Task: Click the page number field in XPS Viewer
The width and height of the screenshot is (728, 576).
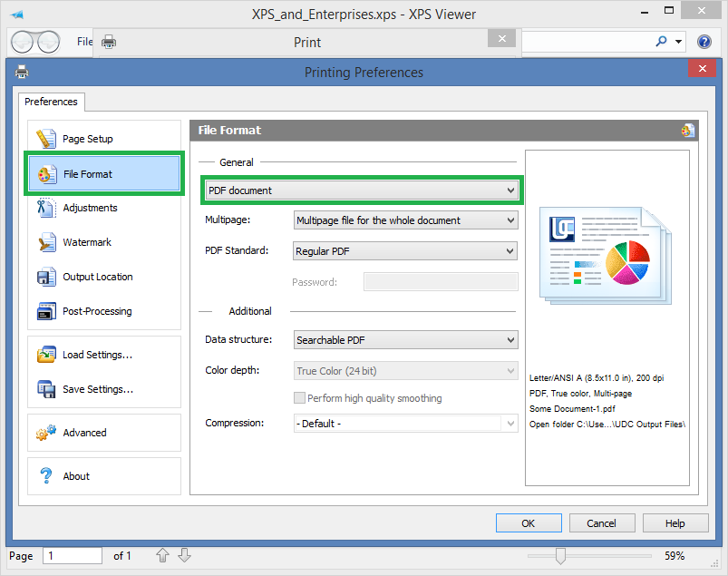Action: (x=73, y=555)
